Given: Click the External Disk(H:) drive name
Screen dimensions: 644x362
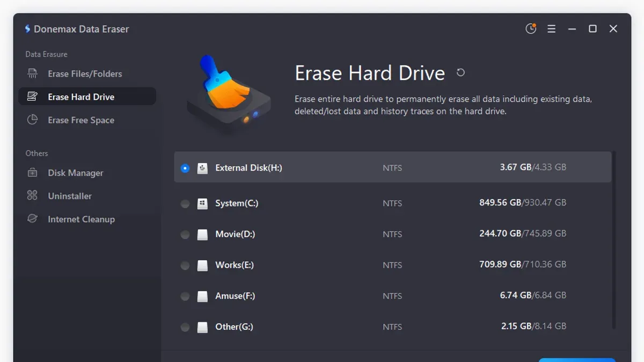Looking at the screenshot, I should tap(248, 168).
